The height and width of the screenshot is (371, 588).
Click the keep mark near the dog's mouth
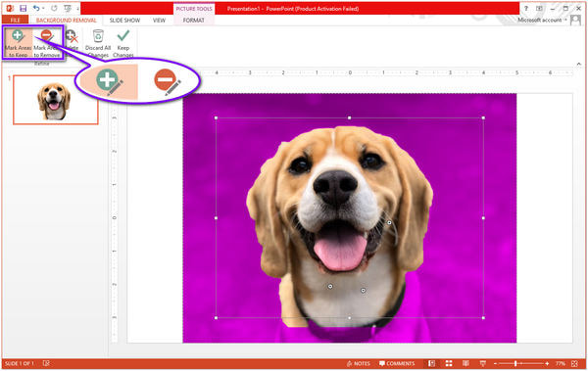coord(389,222)
